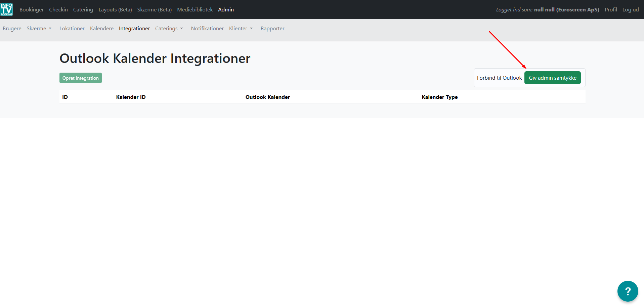Click the Kalender Type column header

coord(440,97)
